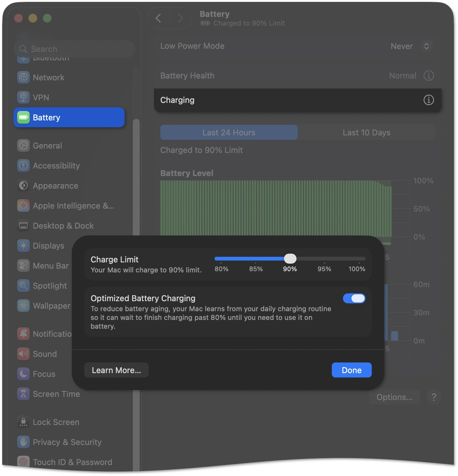Click the Search field in sidebar
Image resolution: width=458 pixels, height=476 pixels.
pyautogui.click(x=74, y=49)
